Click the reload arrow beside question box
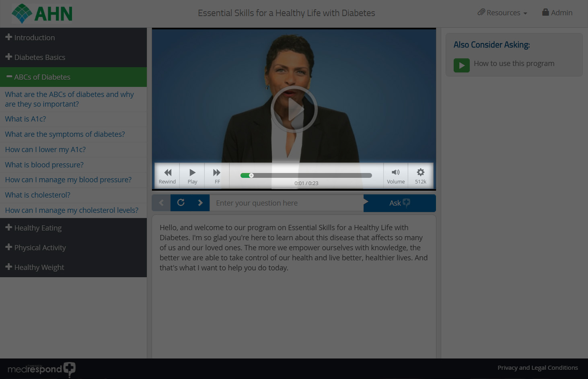588x379 pixels. click(x=181, y=203)
